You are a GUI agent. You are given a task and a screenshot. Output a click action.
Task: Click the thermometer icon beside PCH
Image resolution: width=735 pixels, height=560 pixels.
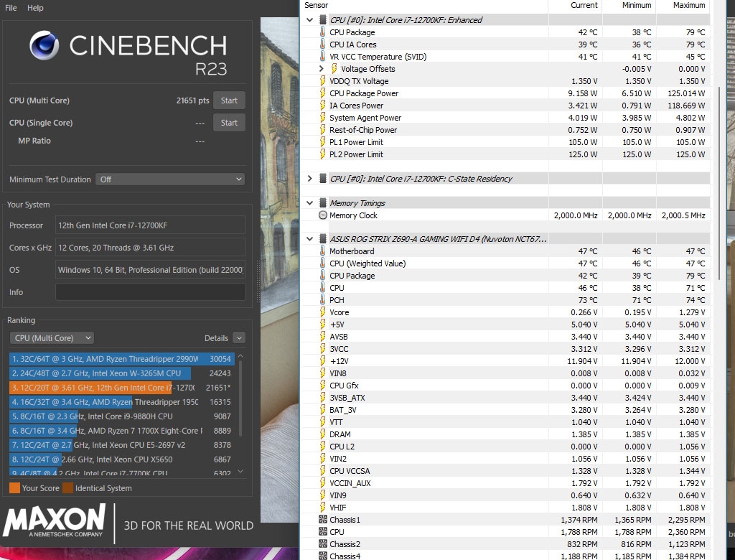[x=322, y=300]
